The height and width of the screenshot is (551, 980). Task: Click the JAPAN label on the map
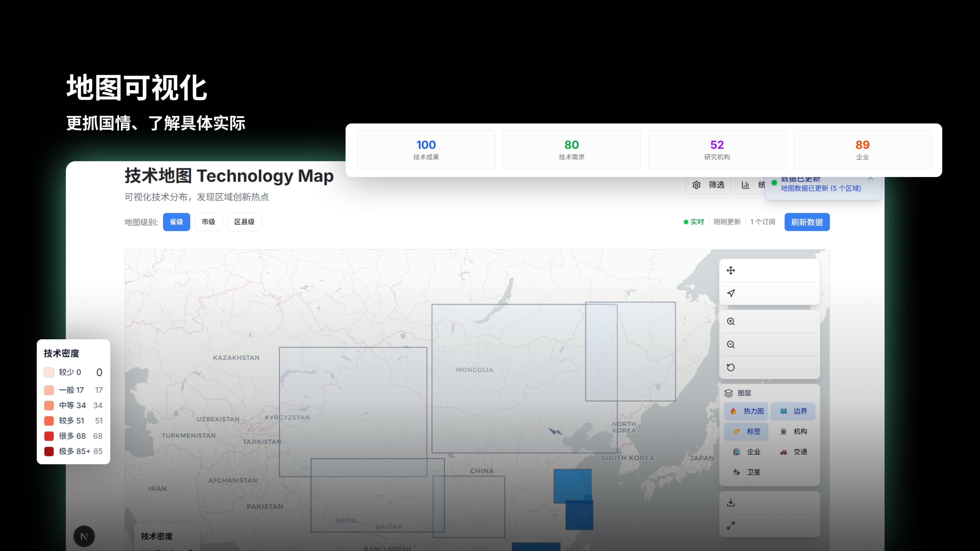pyautogui.click(x=702, y=458)
